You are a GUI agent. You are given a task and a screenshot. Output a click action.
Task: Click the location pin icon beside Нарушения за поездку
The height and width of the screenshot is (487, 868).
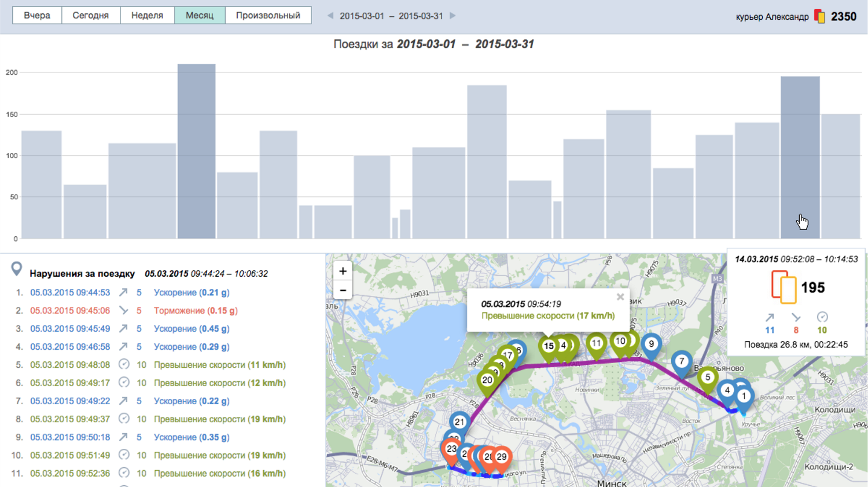[x=17, y=269]
